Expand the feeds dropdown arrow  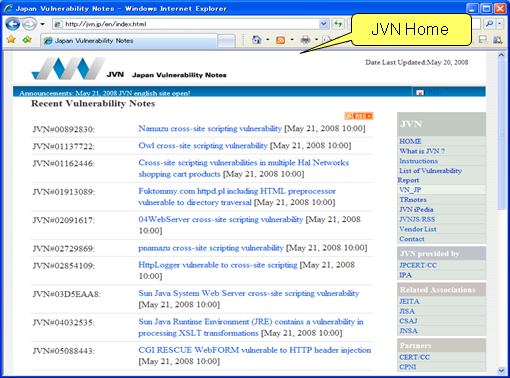coord(292,40)
